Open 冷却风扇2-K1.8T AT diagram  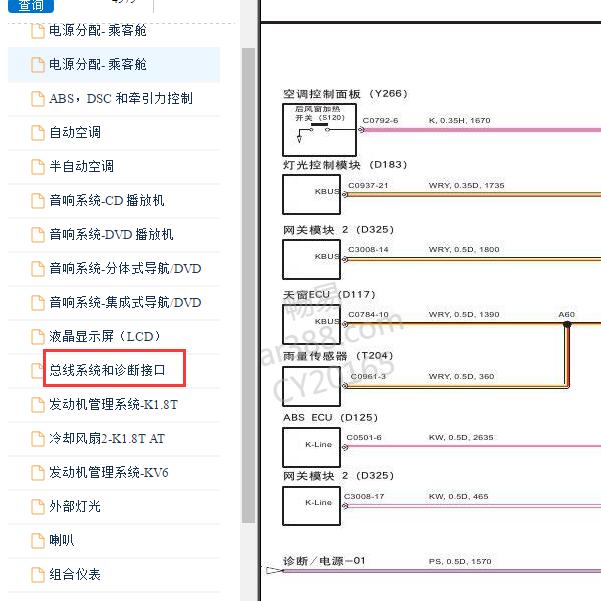click(107, 438)
